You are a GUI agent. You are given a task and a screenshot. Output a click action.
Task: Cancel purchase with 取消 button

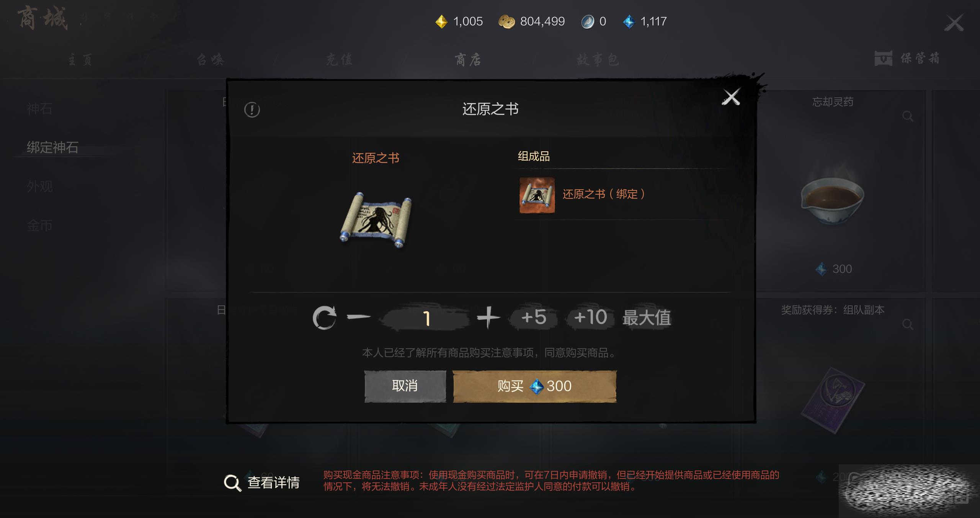(405, 386)
